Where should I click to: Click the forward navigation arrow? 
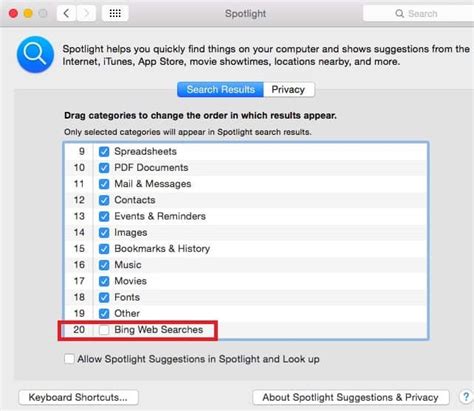point(86,13)
